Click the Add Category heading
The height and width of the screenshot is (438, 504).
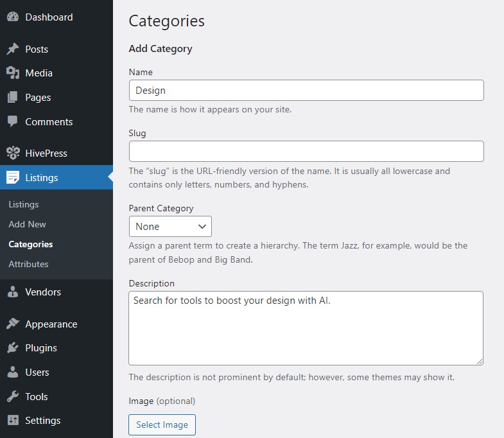tap(161, 49)
